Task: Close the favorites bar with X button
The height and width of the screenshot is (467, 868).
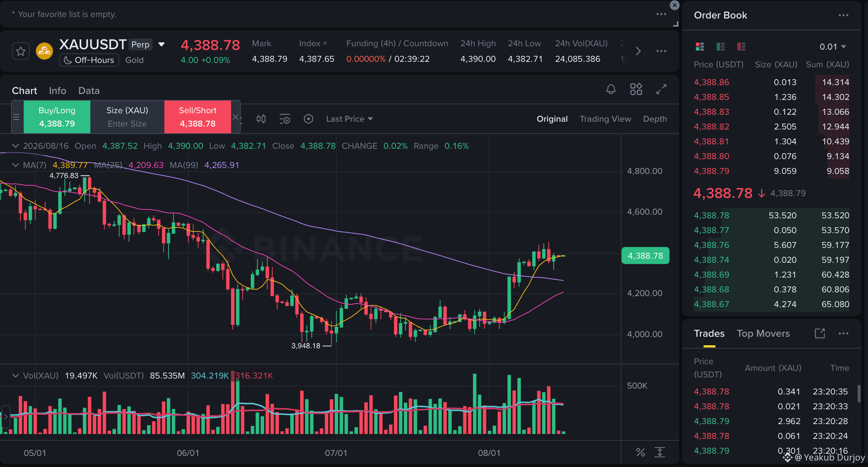Action: (675, 5)
